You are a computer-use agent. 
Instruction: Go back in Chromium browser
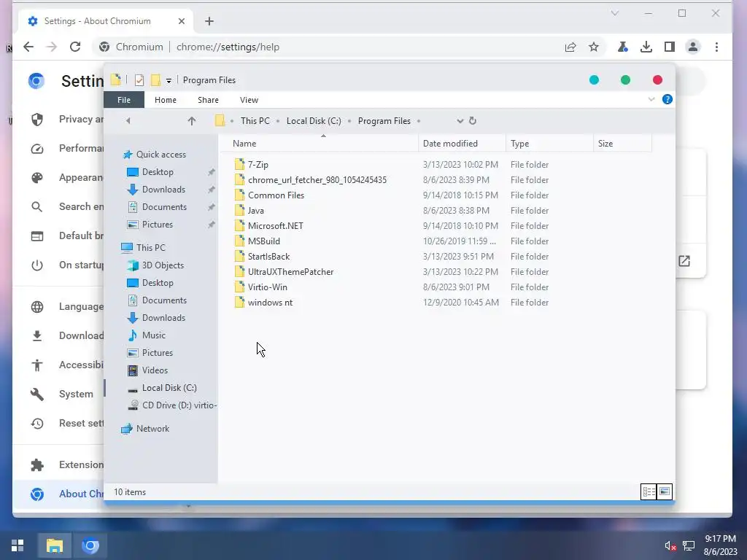[28, 47]
